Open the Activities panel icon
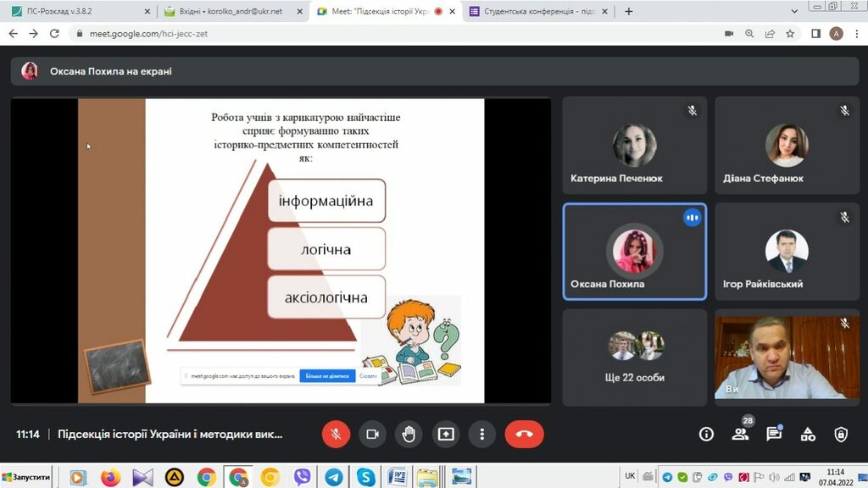Viewport: 868px width, 488px height. 808,435
